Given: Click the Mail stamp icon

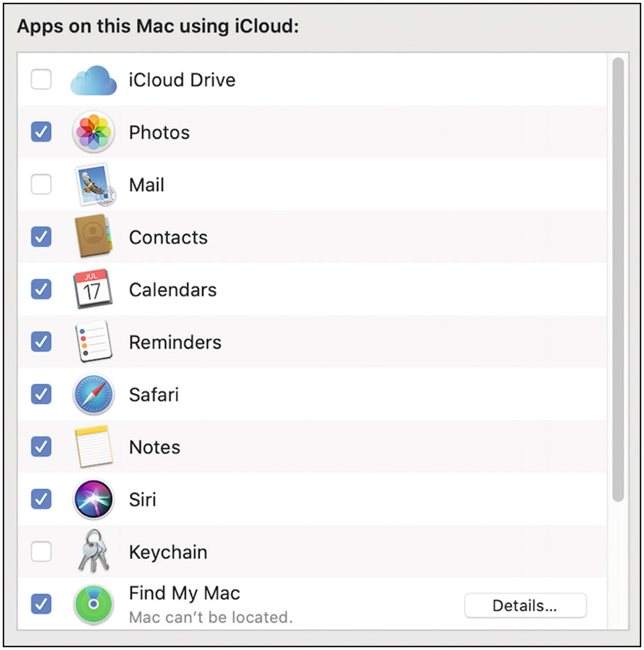Looking at the screenshot, I should [x=95, y=184].
